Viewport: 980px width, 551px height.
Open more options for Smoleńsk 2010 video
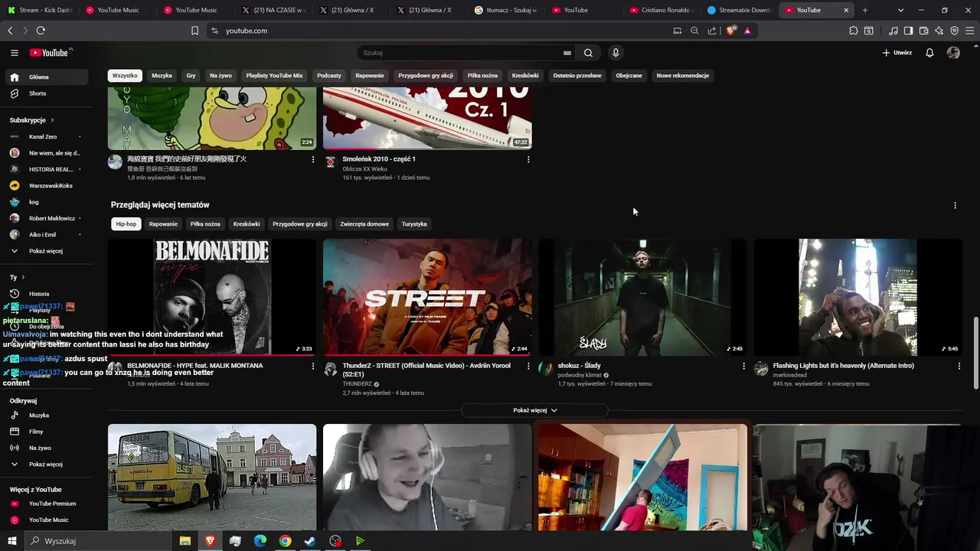click(x=528, y=159)
